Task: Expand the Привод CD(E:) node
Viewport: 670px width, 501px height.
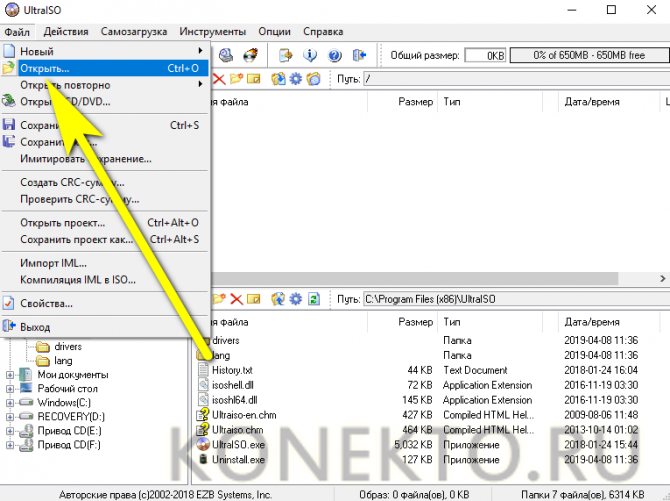Action: coord(9,431)
